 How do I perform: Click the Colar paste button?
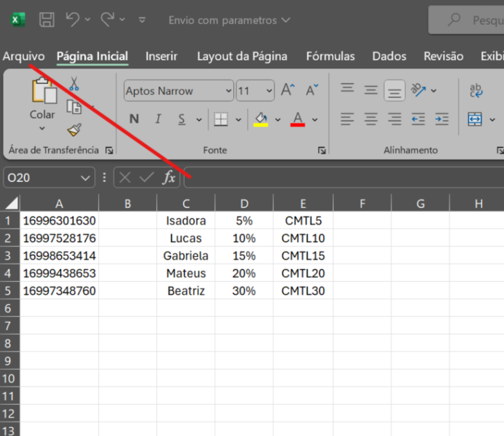[43, 98]
